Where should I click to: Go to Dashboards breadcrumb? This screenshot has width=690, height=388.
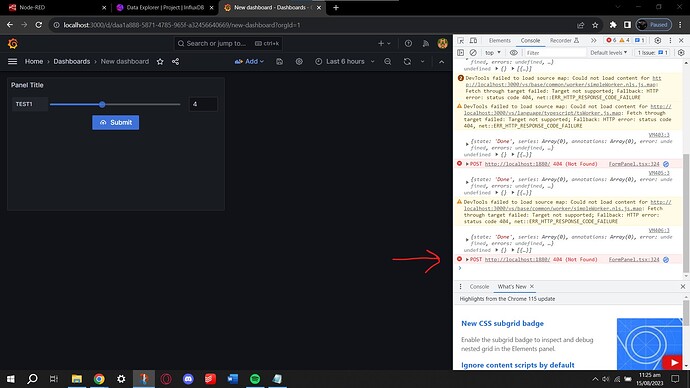72,62
